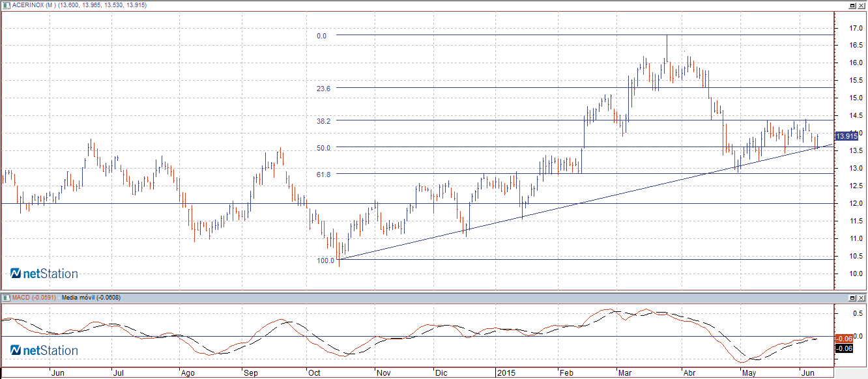Click the 12.0 price axis label

[856, 204]
